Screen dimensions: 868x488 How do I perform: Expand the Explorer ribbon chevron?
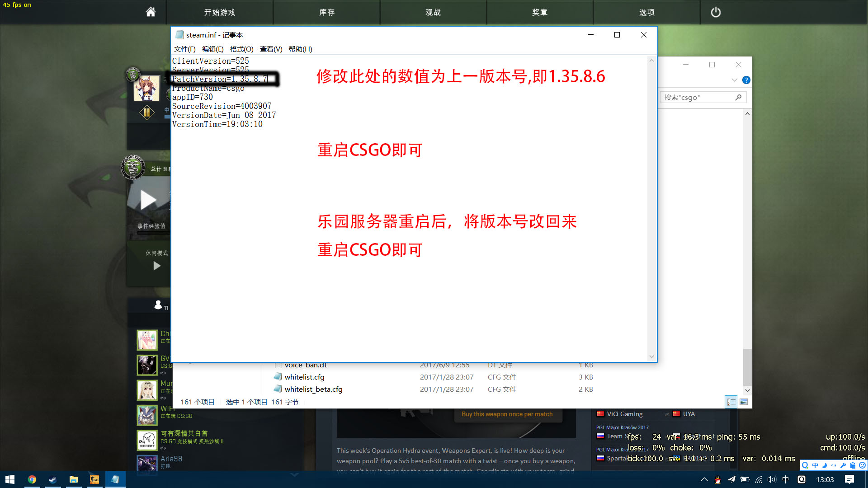pos(734,80)
